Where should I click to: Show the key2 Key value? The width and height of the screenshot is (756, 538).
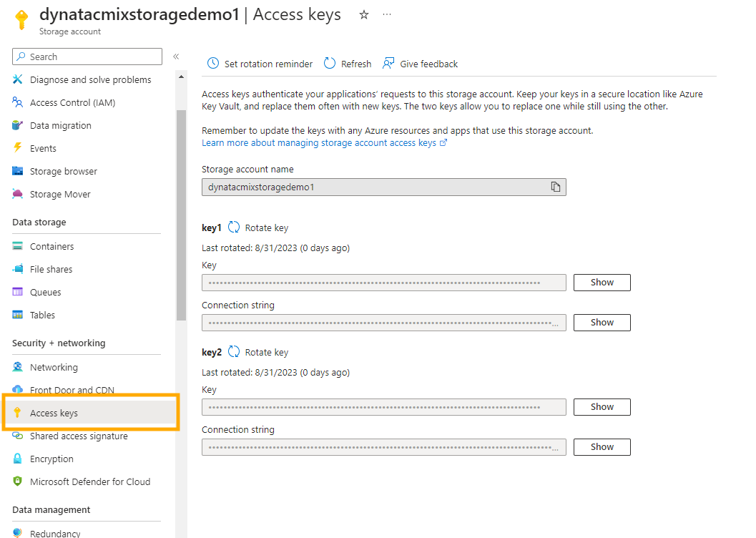pyautogui.click(x=602, y=407)
